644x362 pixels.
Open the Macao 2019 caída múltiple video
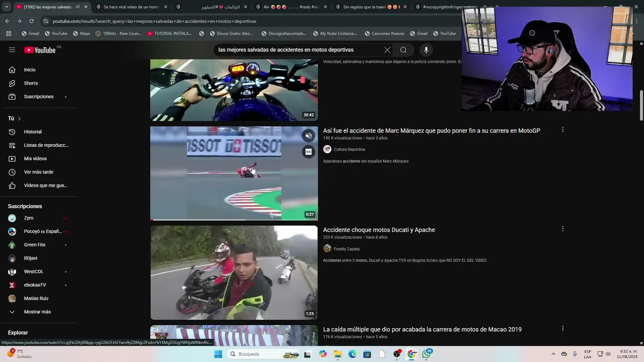pos(422,329)
